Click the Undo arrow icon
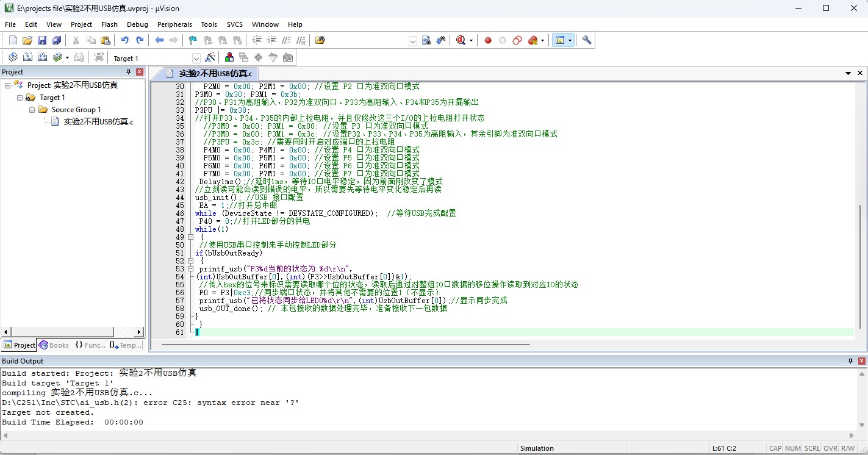 (125, 40)
